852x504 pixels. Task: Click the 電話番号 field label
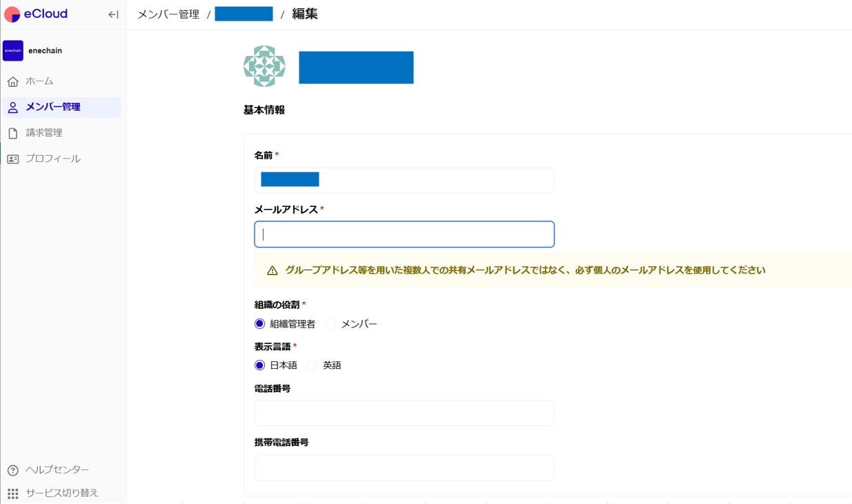273,389
